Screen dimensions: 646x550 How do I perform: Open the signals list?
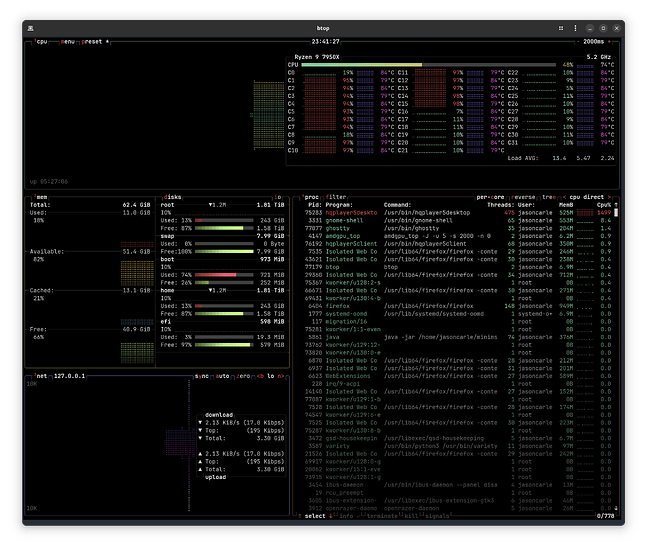[x=437, y=516]
